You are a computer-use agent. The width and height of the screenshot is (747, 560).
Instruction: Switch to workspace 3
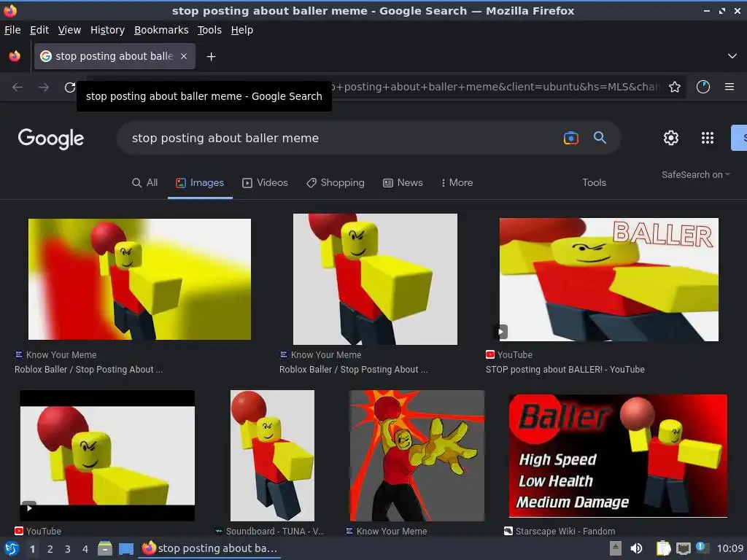point(68,549)
